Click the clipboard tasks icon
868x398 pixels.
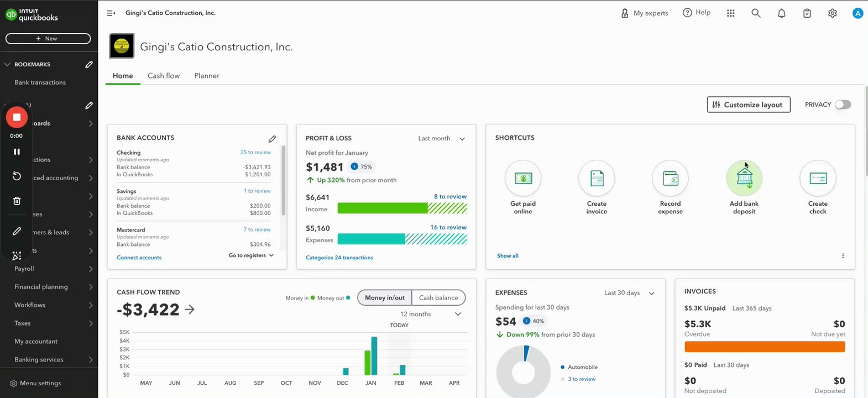(x=807, y=13)
